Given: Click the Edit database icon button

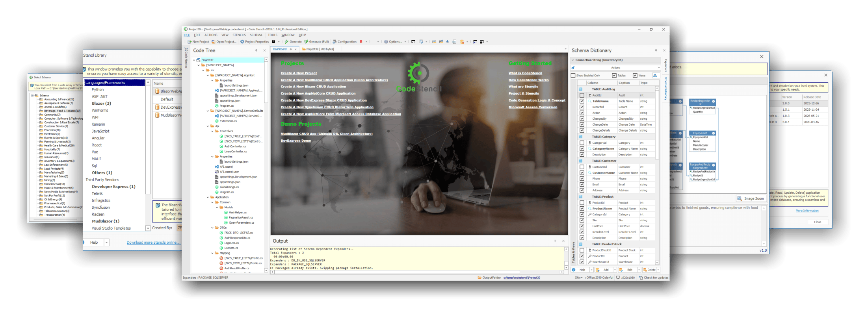Looking at the screenshot, I should [x=621, y=270].
